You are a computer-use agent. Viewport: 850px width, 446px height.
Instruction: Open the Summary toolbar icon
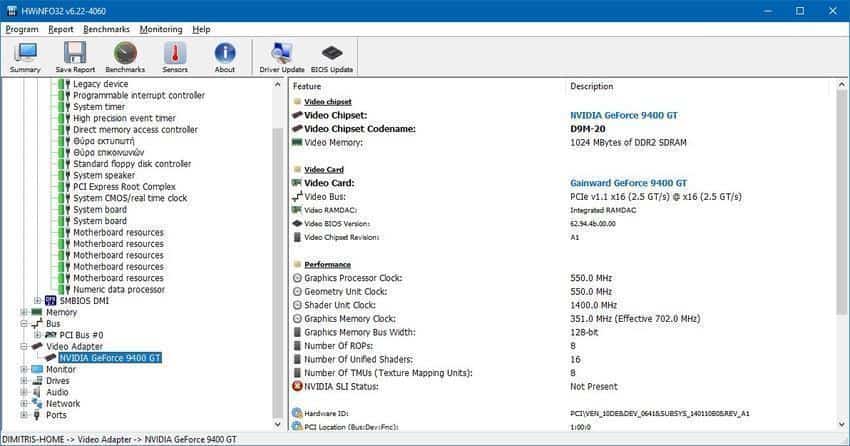pyautogui.click(x=25, y=57)
